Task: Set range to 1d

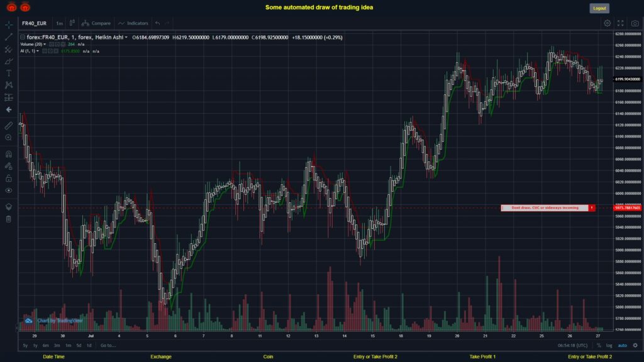Action: [x=89, y=346]
